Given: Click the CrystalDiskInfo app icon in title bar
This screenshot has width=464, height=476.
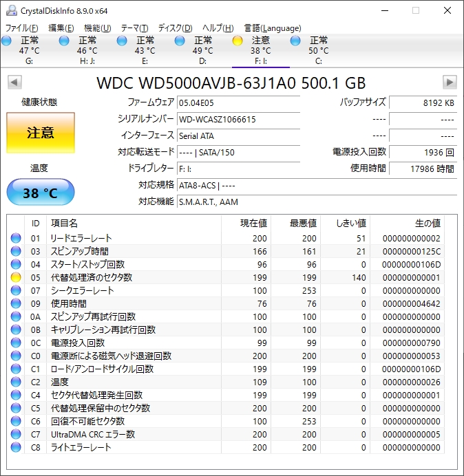Looking at the screenshot, I should coord(12,10).
